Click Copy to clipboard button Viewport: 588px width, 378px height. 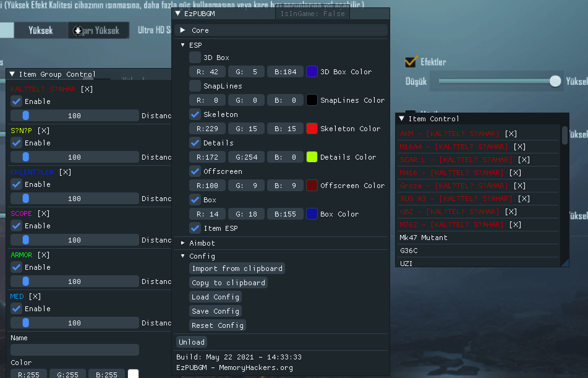228,283
